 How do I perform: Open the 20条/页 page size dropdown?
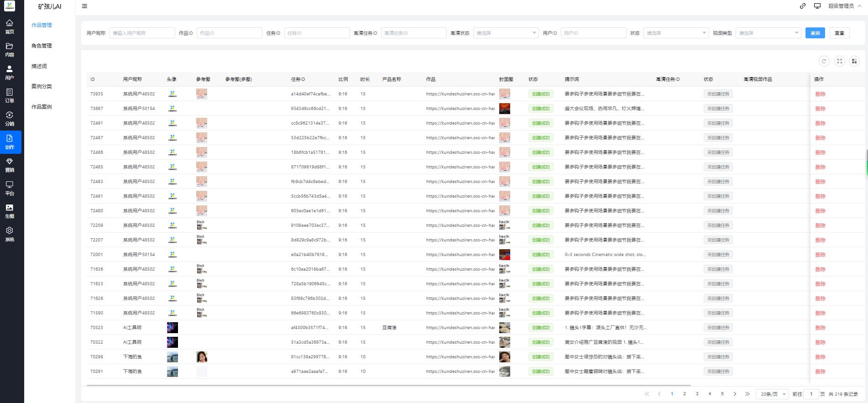pos(772,394)
